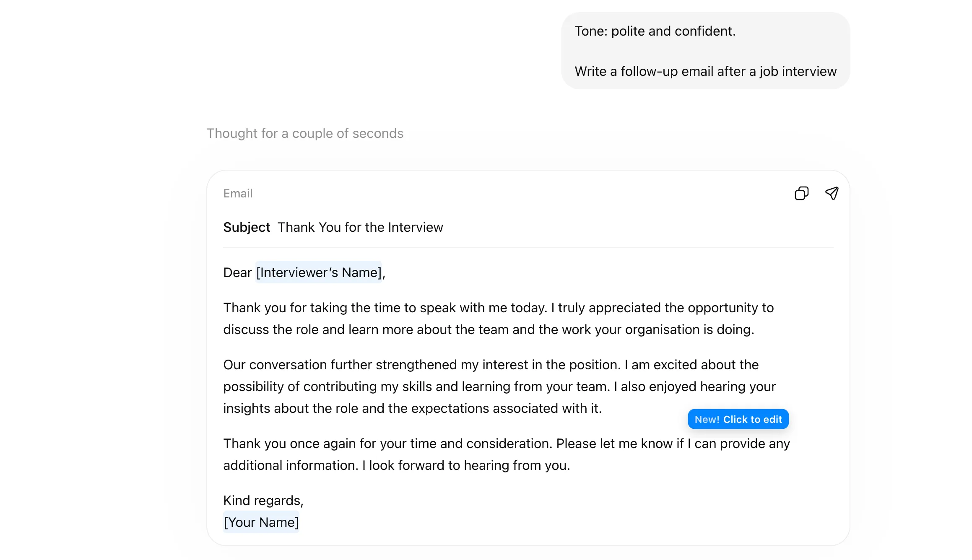Viewport: 972px width, 560px height.
Task: Click "I look forward to hearing from you."
Action: point(466,465)
